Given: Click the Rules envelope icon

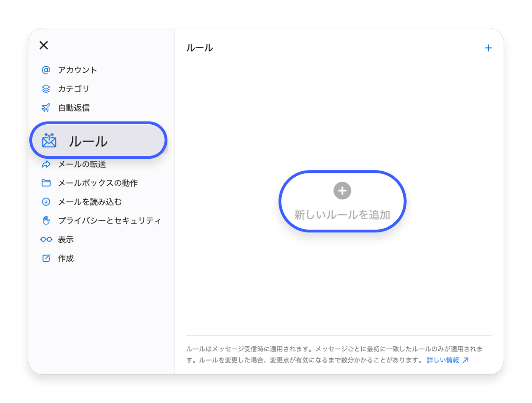Looking at the screenshot, I should pos(49,140).
